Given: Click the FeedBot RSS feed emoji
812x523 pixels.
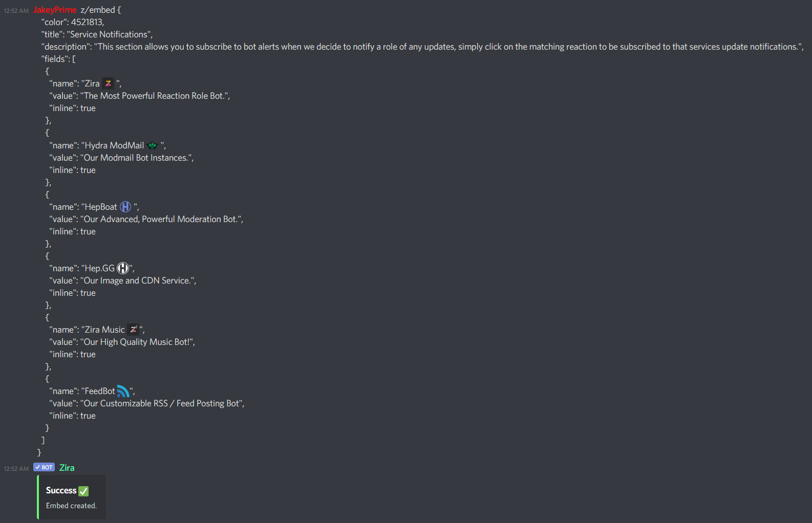Looking at the screenshot, I should coord(123,391).
